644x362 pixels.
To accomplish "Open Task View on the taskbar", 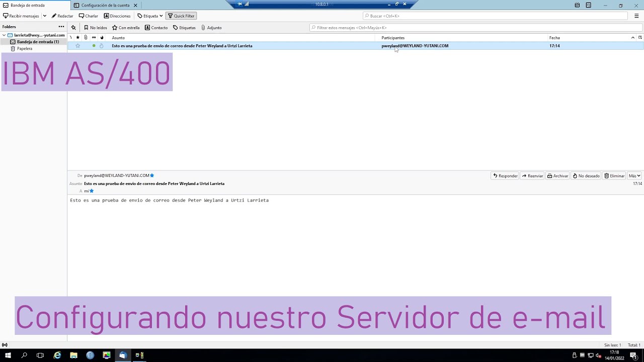I will click(x=40, y=355).
